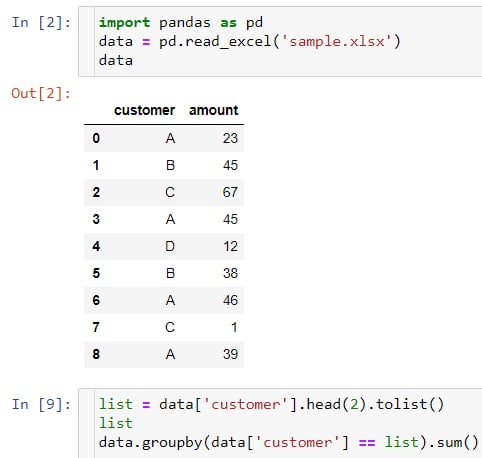Click amount 45 in row 3

[230, 219]
